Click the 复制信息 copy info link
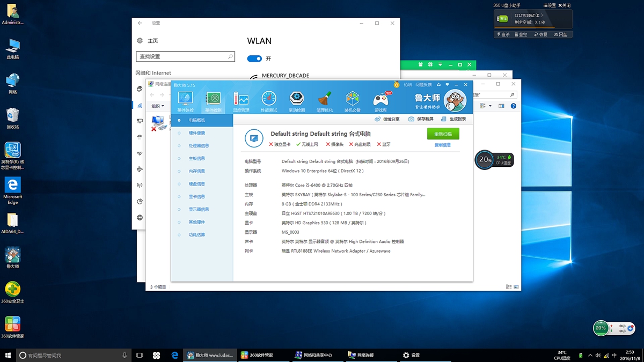644x362 pixels. coord(443,145)
